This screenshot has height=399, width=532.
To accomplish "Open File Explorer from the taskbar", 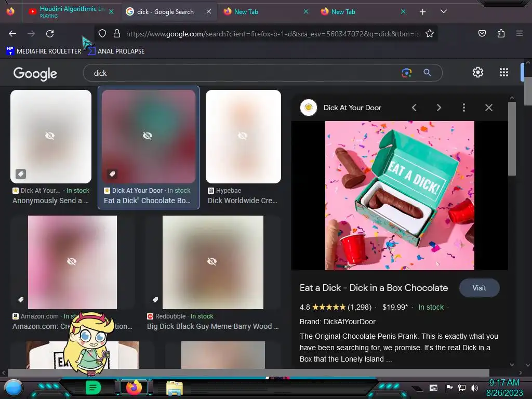I will [x=175, y=388].
